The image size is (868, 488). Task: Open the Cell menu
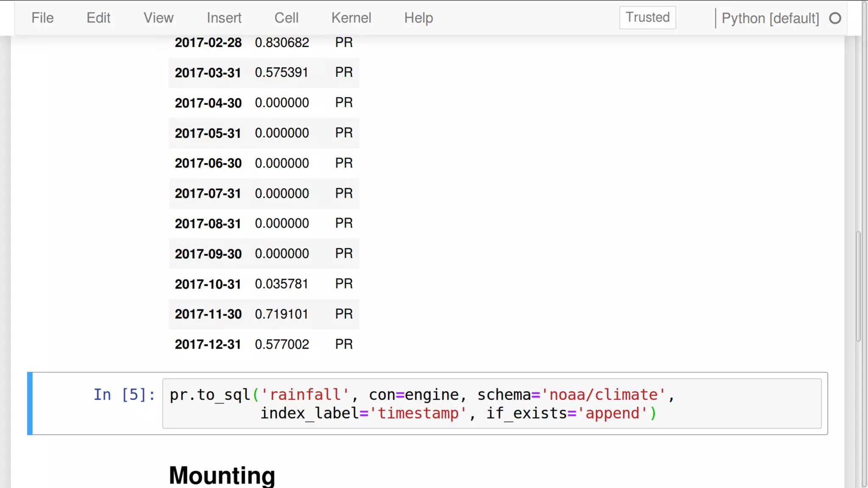(286, 18)
